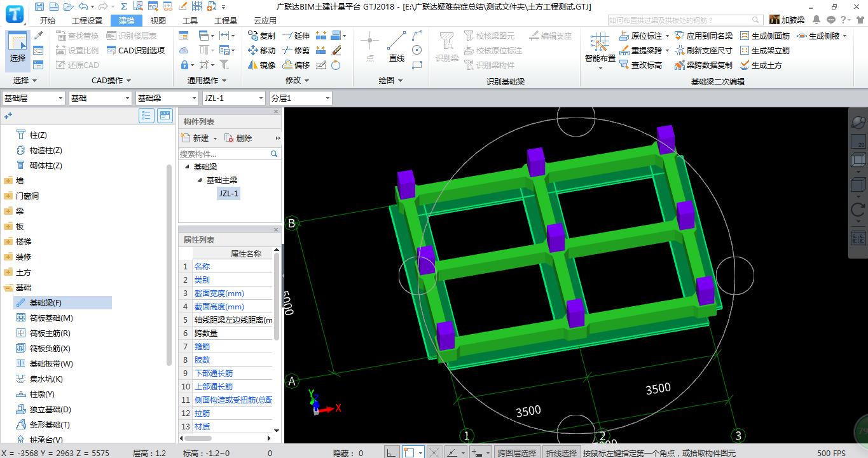Select the arc drawing tool icon
Screen dimensions: 868x458
tap(417, 36)
